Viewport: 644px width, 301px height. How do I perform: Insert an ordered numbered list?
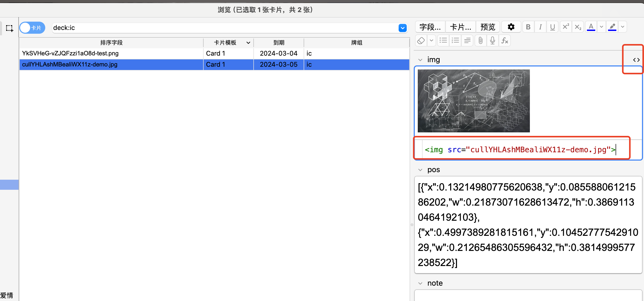(455, 41)
